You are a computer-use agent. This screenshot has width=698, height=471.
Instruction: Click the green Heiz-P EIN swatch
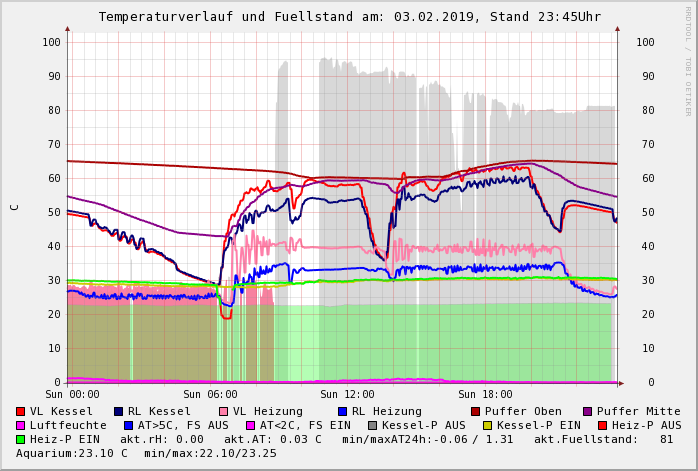[x=21, y=439]
